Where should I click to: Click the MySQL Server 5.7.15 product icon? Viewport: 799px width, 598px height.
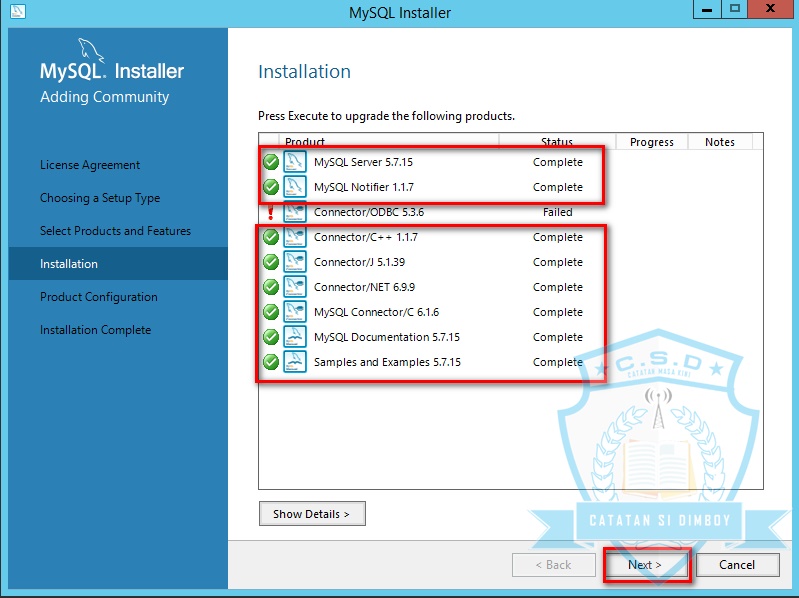point(295,162)
